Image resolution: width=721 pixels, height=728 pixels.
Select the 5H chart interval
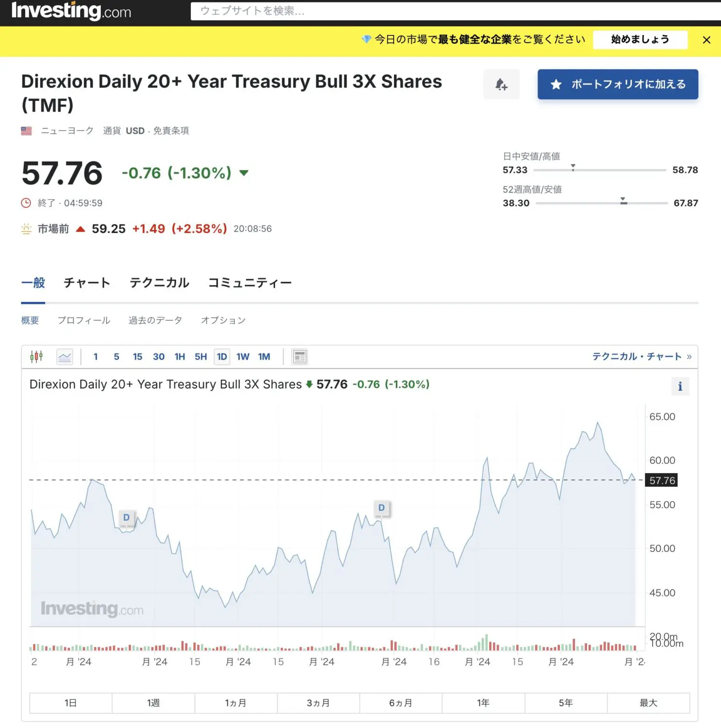(201, 357)
